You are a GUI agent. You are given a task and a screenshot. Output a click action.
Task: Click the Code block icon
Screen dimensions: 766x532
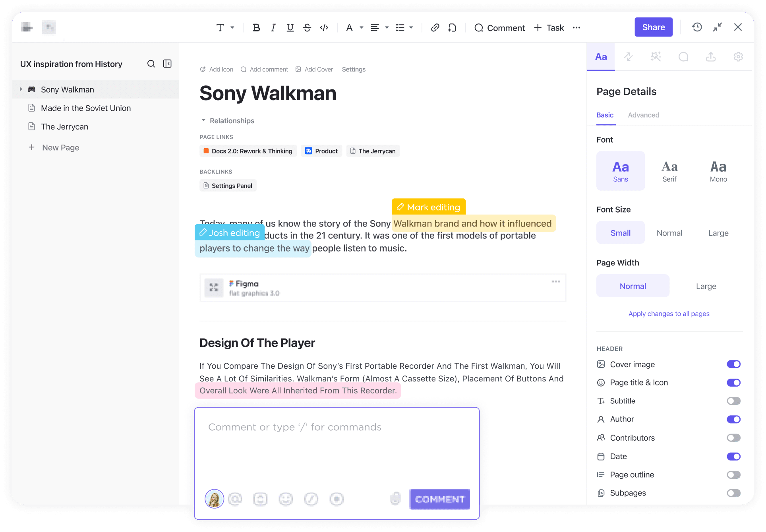[325, 27]
